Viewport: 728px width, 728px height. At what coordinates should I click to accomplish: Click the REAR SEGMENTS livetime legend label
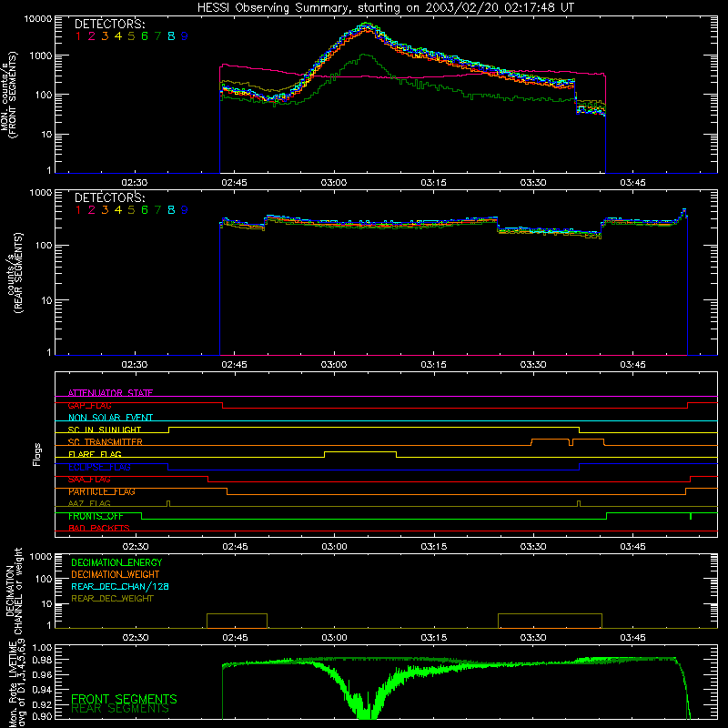point(120,709)
